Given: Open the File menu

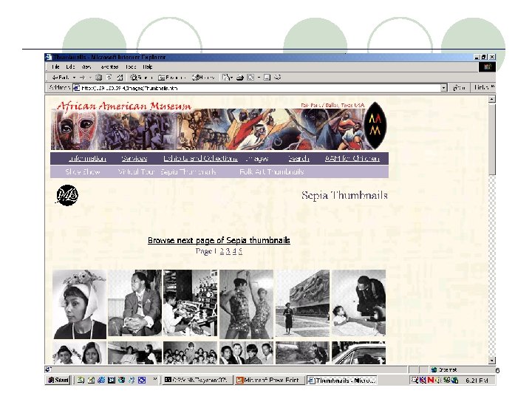Looking at the screenshot, I should (55, 66).
